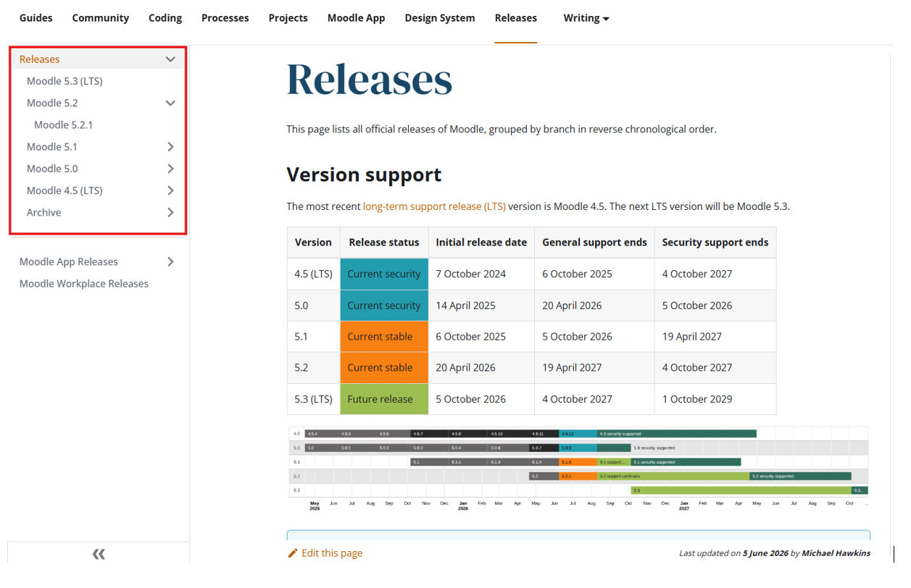Click the Security support ends column header
This screenshot has width=911, height=588.
click(715, 243)
